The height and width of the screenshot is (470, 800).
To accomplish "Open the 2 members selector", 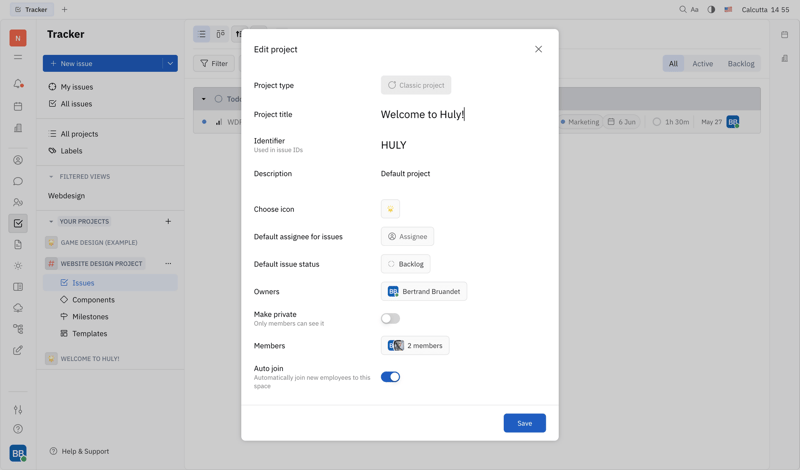I will [x=415, y=345].
